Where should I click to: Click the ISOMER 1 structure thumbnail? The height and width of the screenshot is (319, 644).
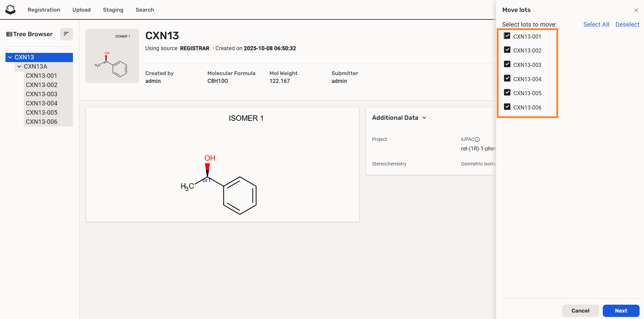112,56
